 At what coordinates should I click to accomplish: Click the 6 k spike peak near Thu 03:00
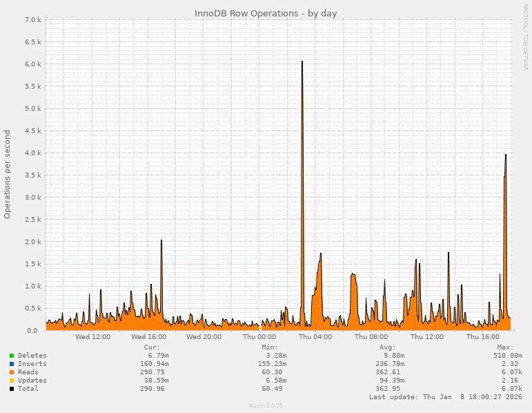302,61
